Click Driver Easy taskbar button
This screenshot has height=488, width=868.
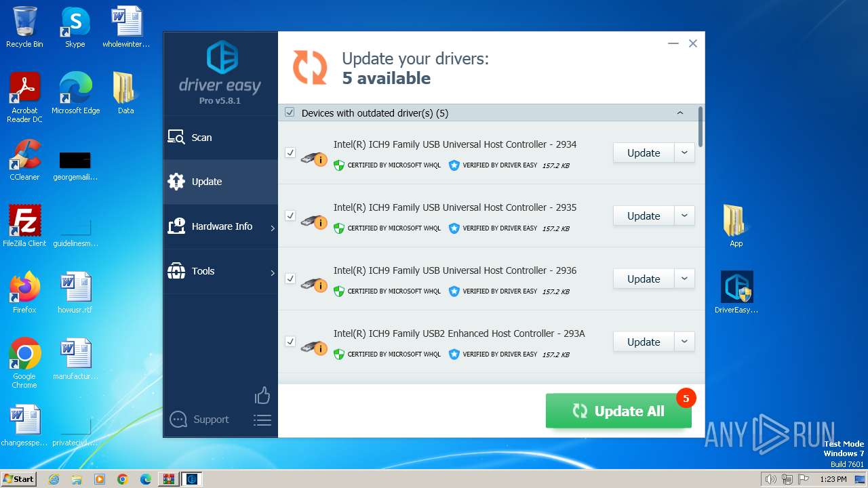(191, 479)
